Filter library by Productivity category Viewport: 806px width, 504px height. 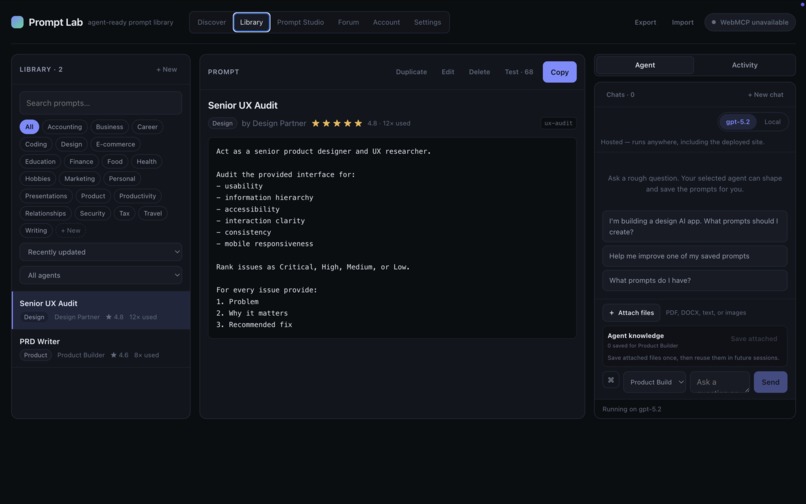click(137, 196)
